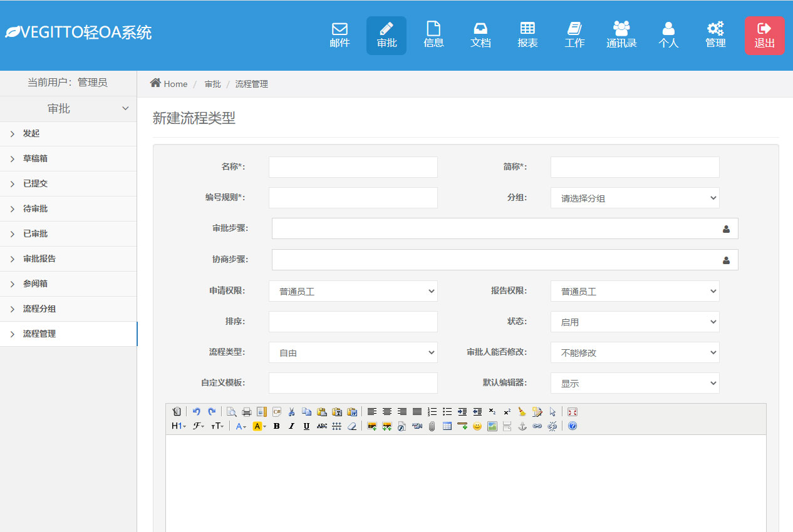Open 通讯录 contacts in top navigation
Image resolution: width=793 pixels, height=532 pixels.
pos(621,36)
